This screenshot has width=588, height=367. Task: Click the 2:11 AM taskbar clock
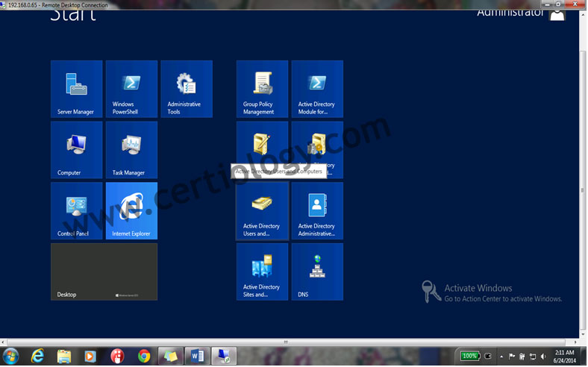pos(564,357)
